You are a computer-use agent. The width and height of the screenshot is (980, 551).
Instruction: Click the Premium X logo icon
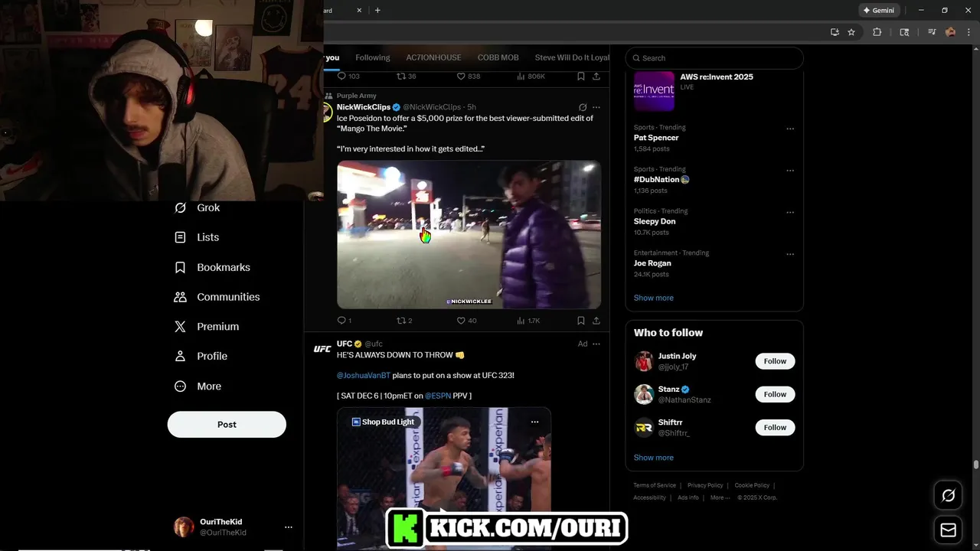click(x=181, y=326)
